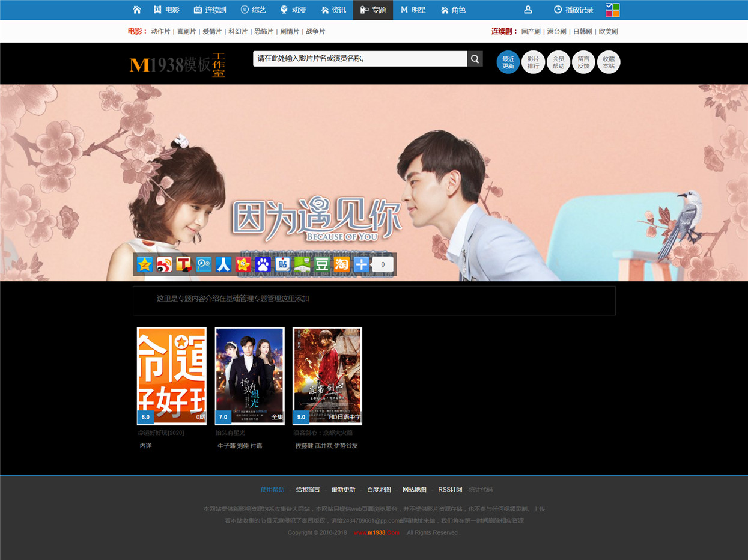Open the 明星 navigation menu item
The width and height of the screenshot is (748, 560).
413,10
